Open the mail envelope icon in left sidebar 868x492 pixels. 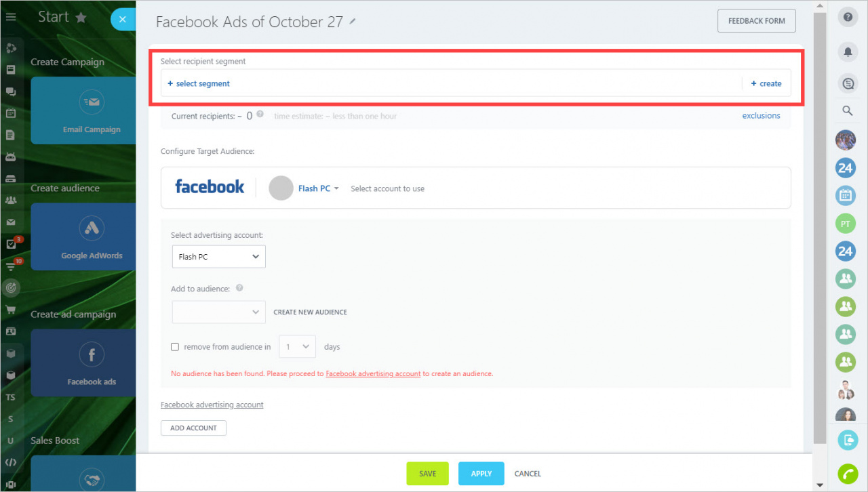[x=10, y=222]
